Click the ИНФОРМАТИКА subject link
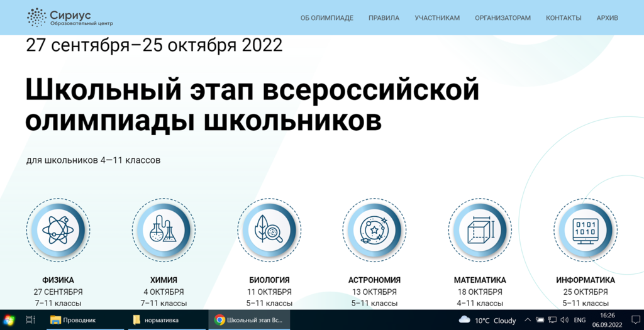This screenshot has width=644, height=330. click(x=586, y=280)
